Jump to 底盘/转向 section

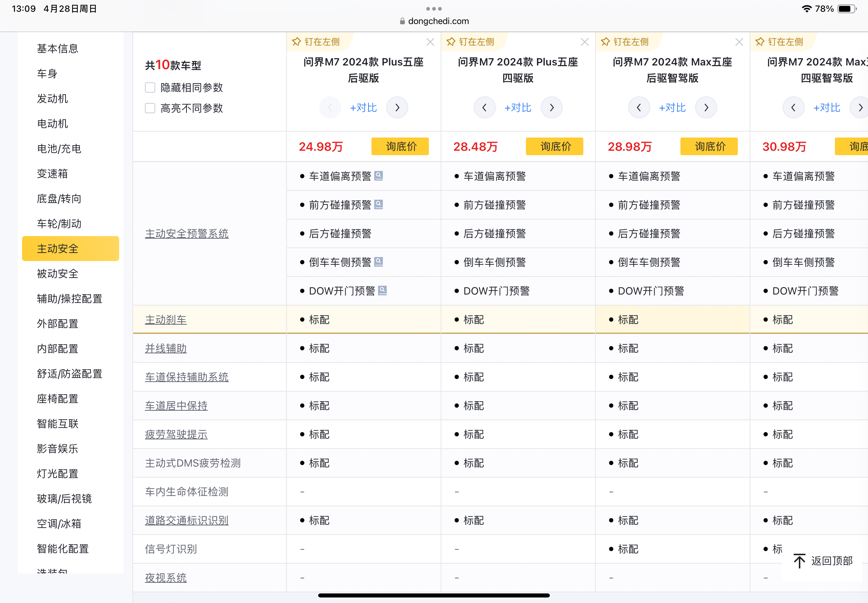[59, 199]
